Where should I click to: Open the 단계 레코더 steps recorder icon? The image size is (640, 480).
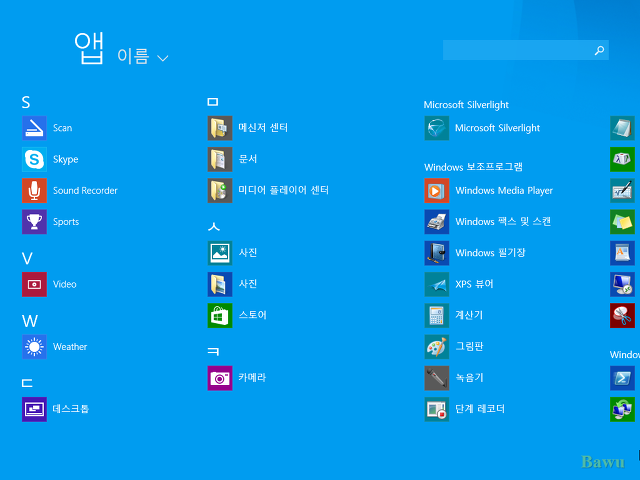[437, 409]
